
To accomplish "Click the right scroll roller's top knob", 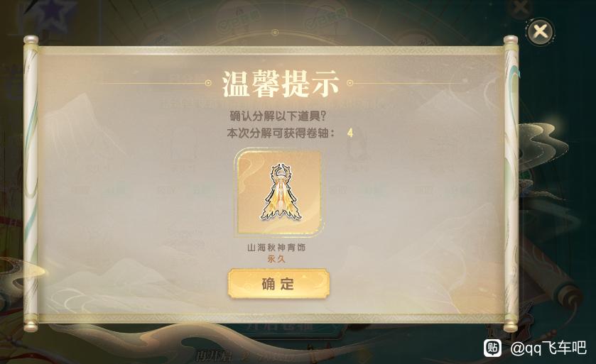I will tap(511, 40).
